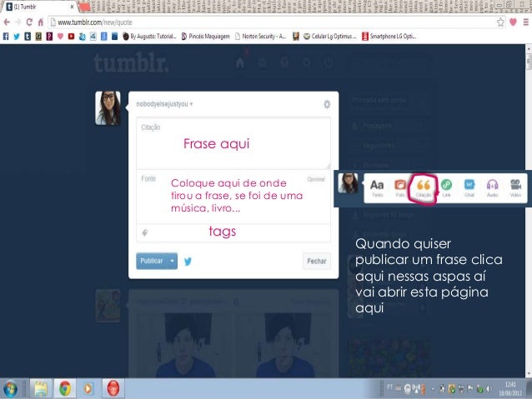The width and height of the screenshot is (532, 399).
Task: Open the Chrome menu hamburger icon
Action: 525,22
